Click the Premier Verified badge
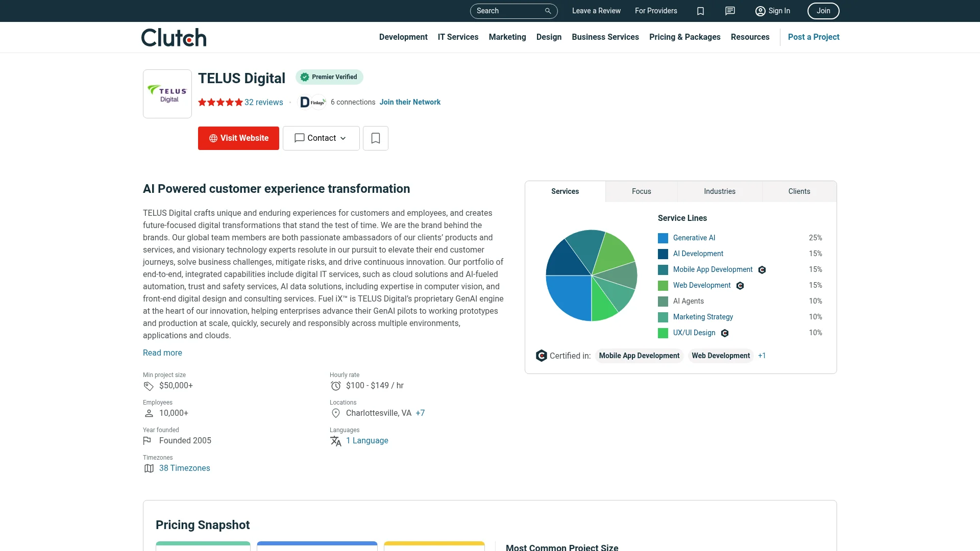This screenshot has height=551, width=980. click(x=329, y=77)
